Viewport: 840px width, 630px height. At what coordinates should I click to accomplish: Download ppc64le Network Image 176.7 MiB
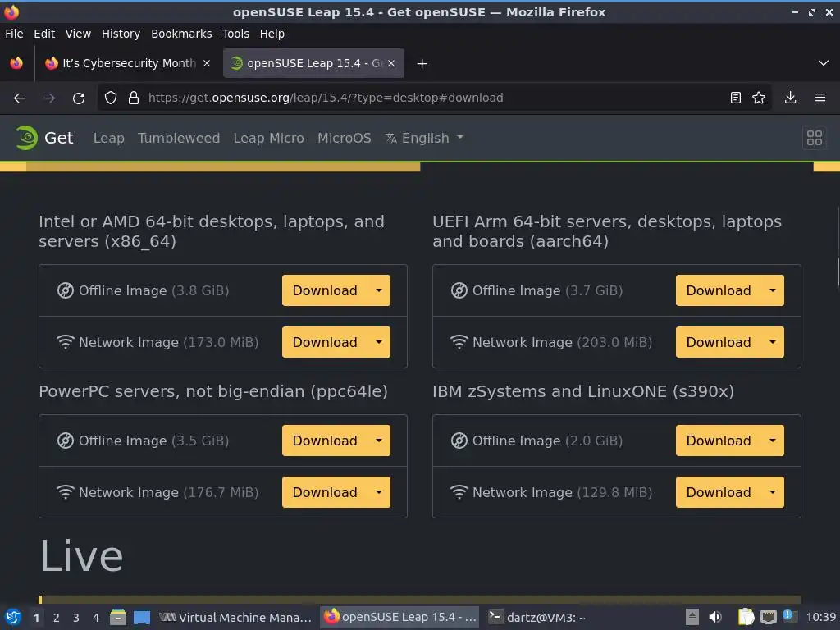coord(325,492)
